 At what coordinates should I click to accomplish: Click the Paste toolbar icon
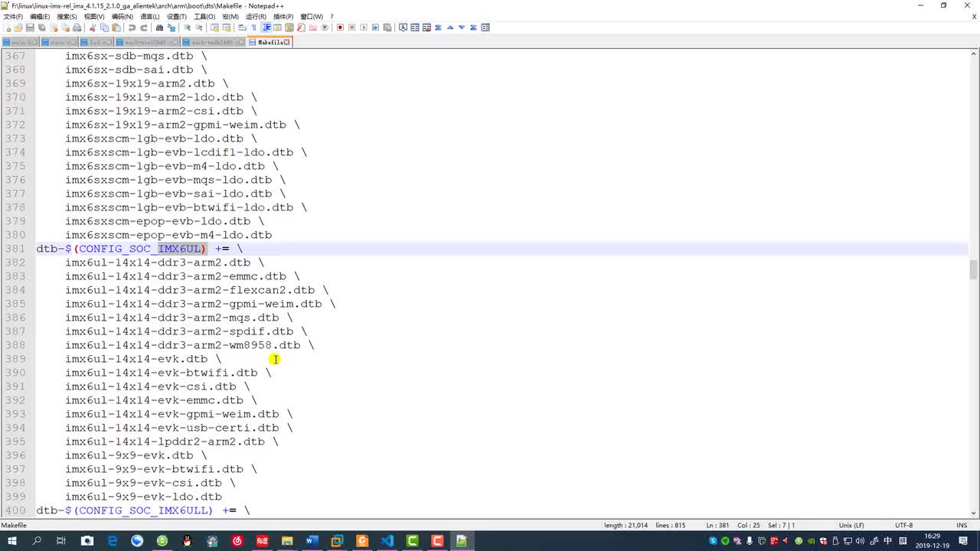pos(116,28)
